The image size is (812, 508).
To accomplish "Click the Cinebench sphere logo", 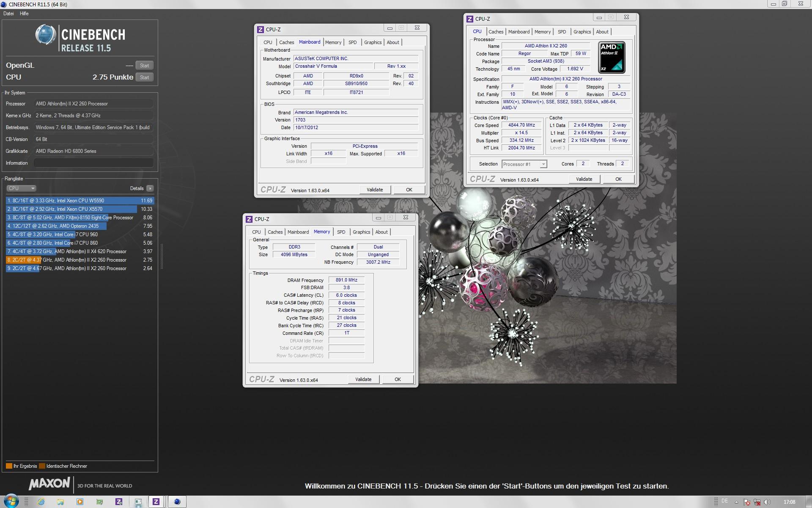I will pos(45,35).
